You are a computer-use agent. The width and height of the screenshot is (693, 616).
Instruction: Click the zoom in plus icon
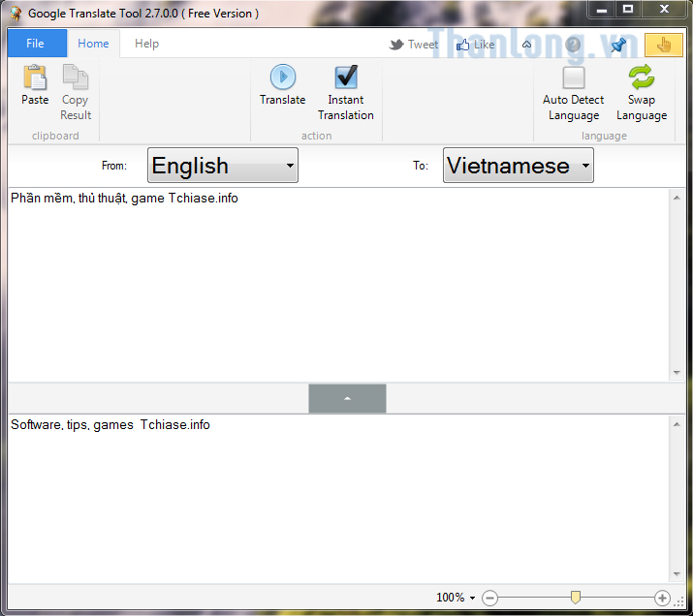pyautogui.click(x=662, y=598)
